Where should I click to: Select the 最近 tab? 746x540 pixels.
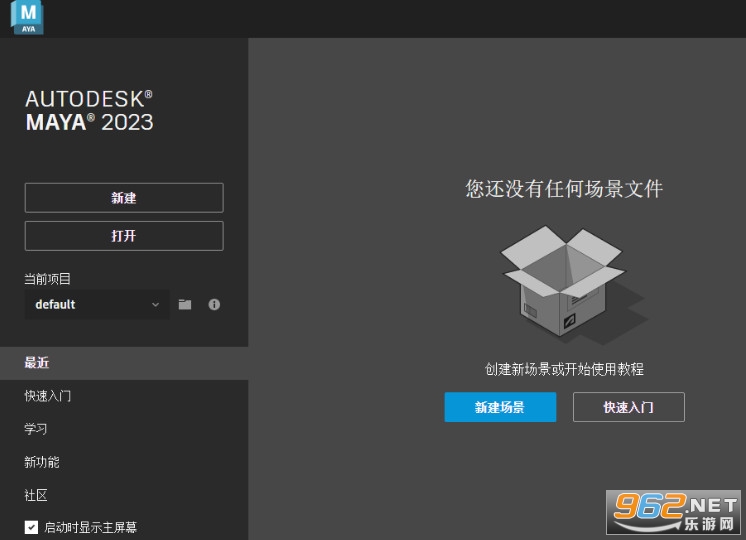coord(124,363)
